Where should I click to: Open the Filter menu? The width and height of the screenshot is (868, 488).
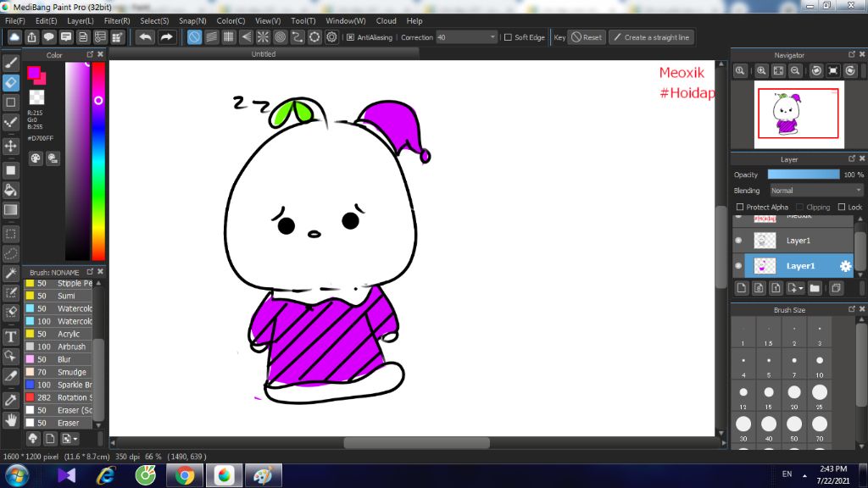pyautogui.click(x=117, y=20)
